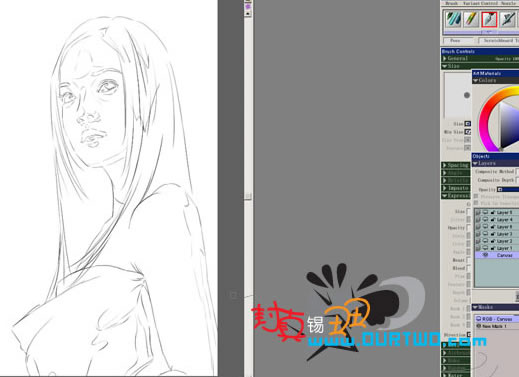Click the layer type icon left of Layer 1

tap(478, 248)
